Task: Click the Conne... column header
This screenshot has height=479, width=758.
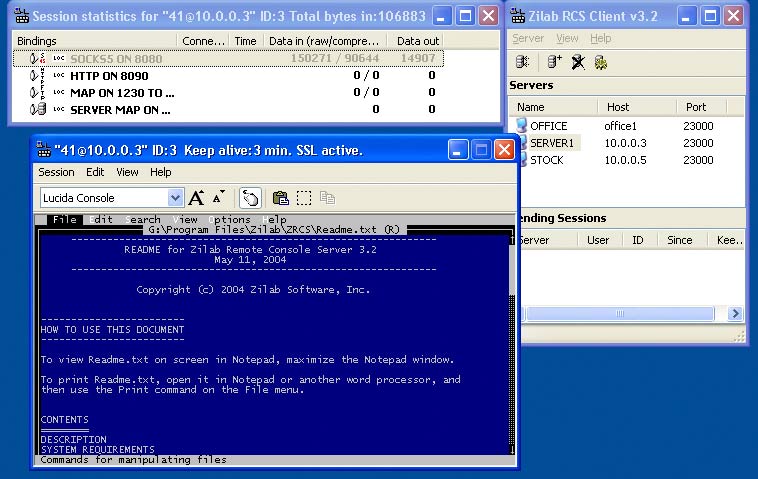Action: [x=203, y=41]
